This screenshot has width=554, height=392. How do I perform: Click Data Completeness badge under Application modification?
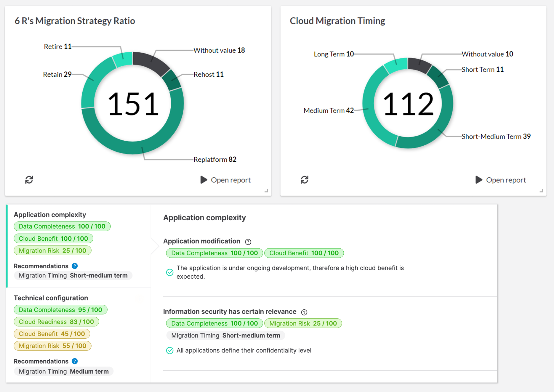(214, 253)
